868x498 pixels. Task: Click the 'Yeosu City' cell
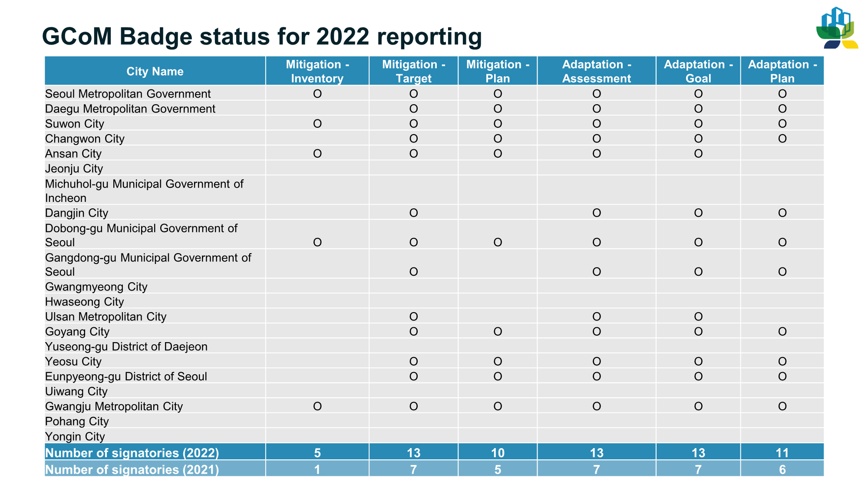click(x=155, y=361)
